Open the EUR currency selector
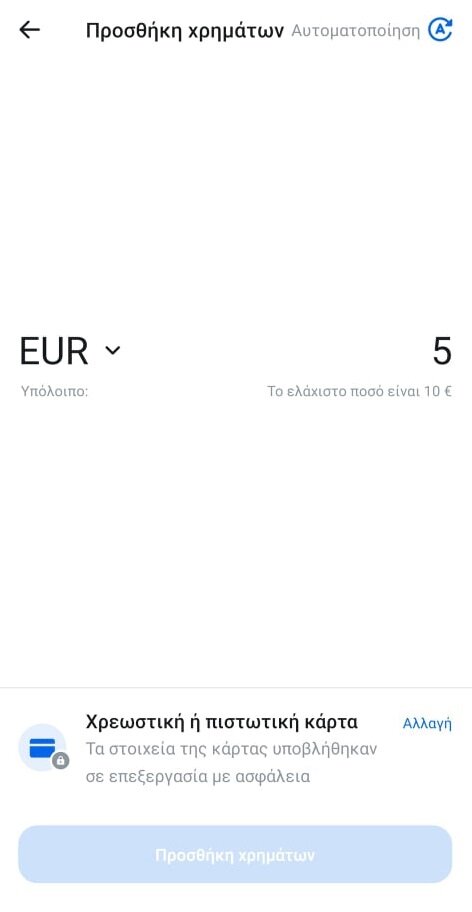The height and width of the screenshot is (912, 472). click(x=70, y=351)
